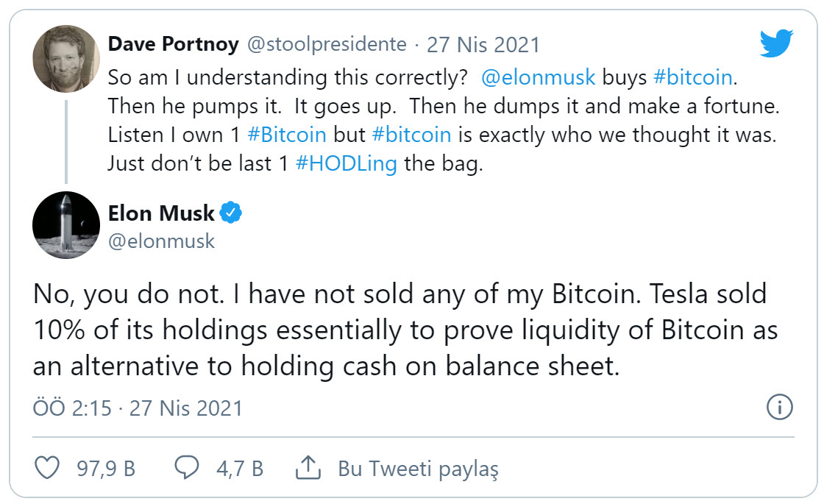The image size is (824, 504).
Task: Open replies via the speech bubble icon
Action: [188, 468]
